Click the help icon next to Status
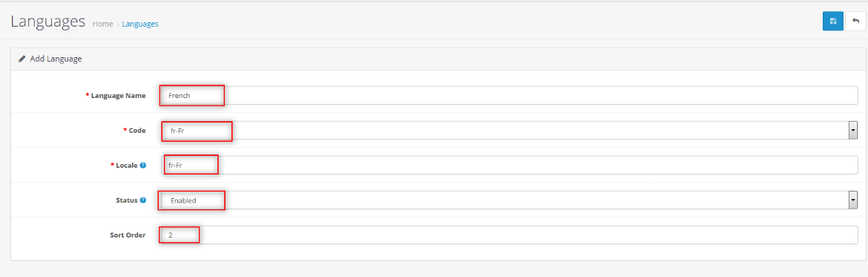 143,200
